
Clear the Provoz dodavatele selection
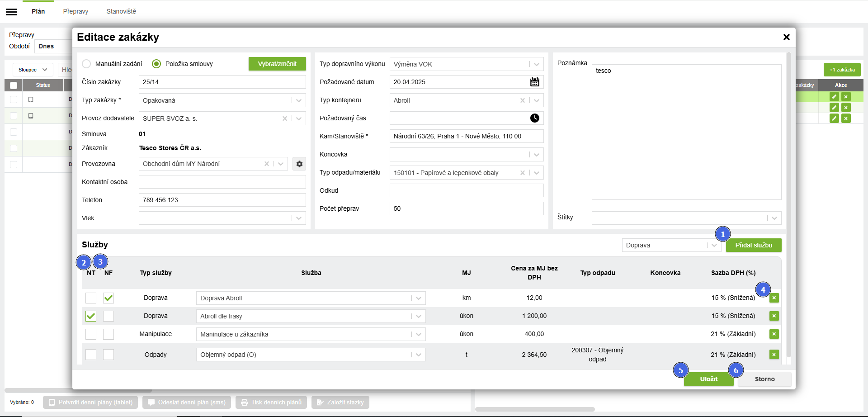pos(285,118)
